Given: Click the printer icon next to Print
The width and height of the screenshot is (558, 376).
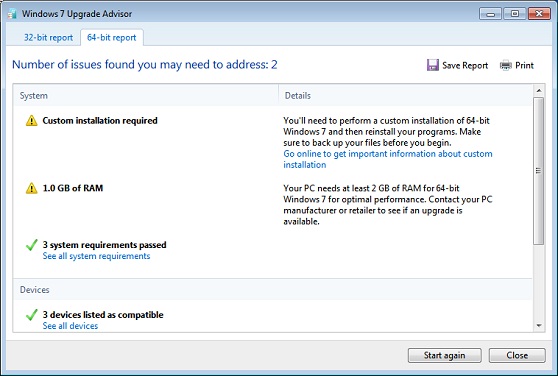Looking at the screenshot, I should tap(505, 65).
